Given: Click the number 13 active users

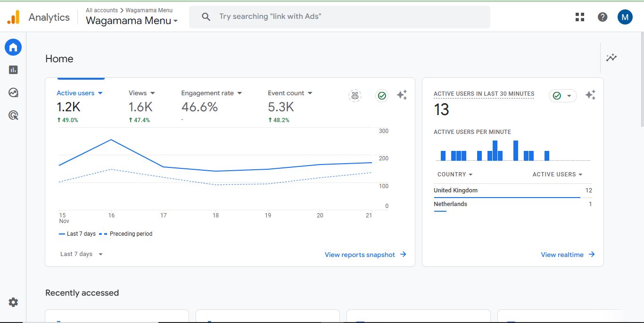Looking at the screenshot, I should (441, 110).
